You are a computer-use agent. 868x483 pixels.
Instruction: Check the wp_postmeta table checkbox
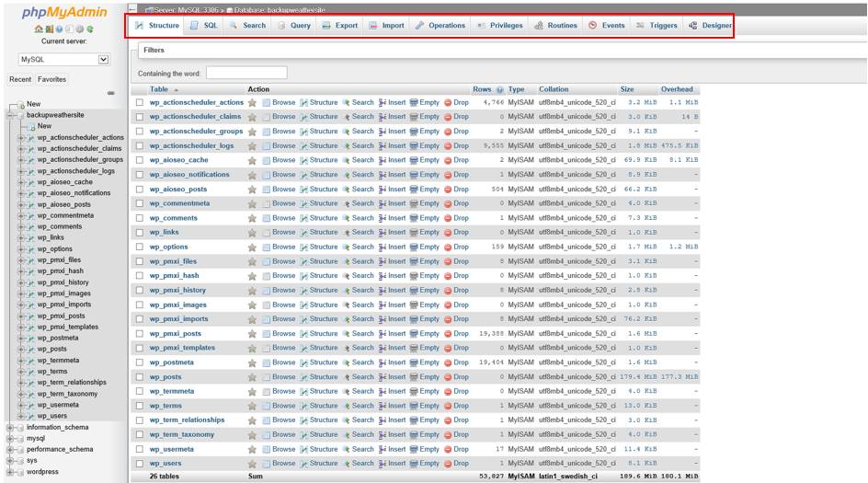140,362
